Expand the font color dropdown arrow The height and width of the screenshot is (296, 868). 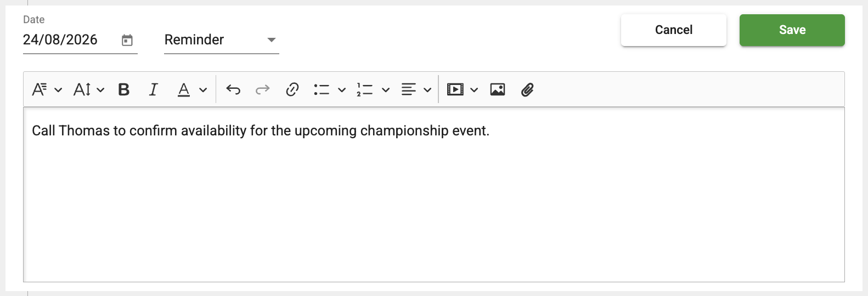tap(203, 90)
